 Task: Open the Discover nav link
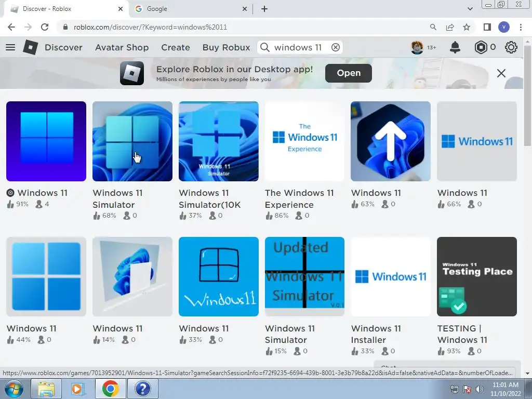pos(63,47)
